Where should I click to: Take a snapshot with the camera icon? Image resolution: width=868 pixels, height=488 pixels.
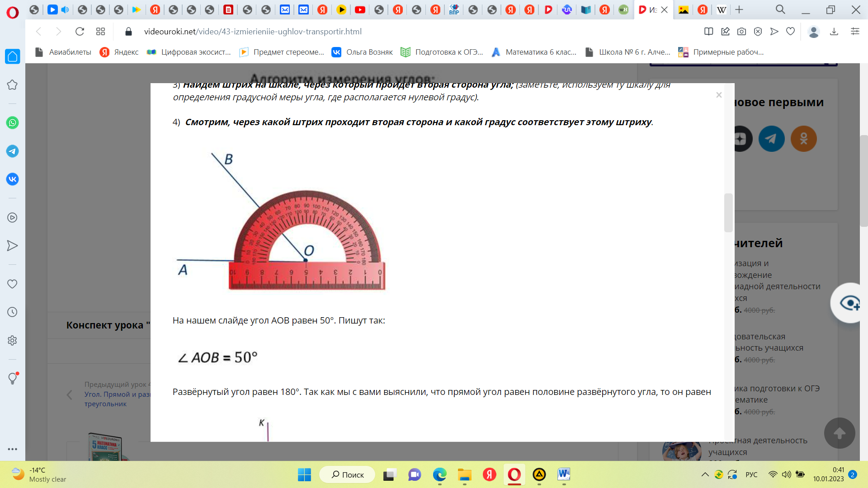click(741, 32)
